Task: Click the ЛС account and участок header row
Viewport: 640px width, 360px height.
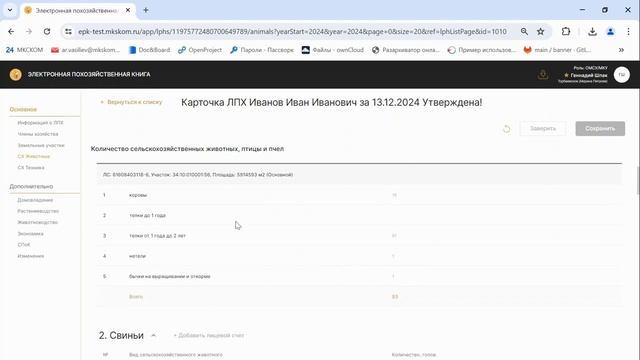Action: point(359,175)
